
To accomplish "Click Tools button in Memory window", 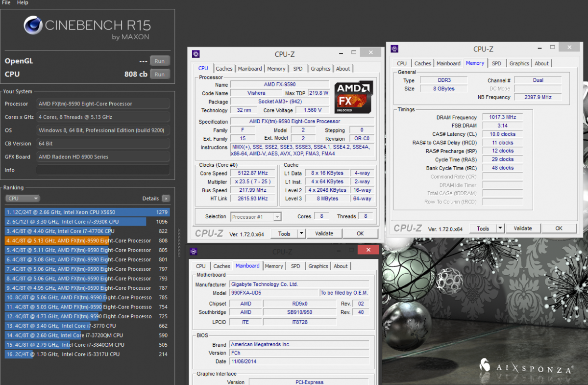I will (483, 228).
